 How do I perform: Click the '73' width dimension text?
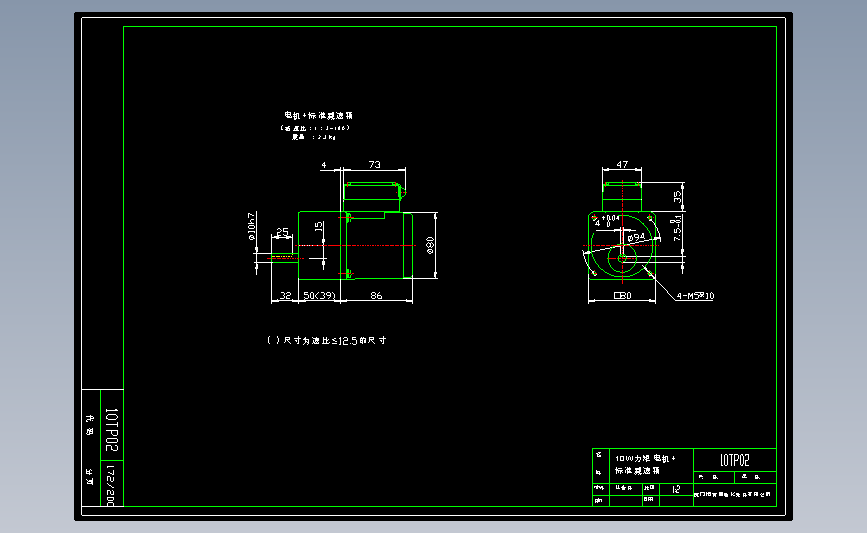(374, 164)
